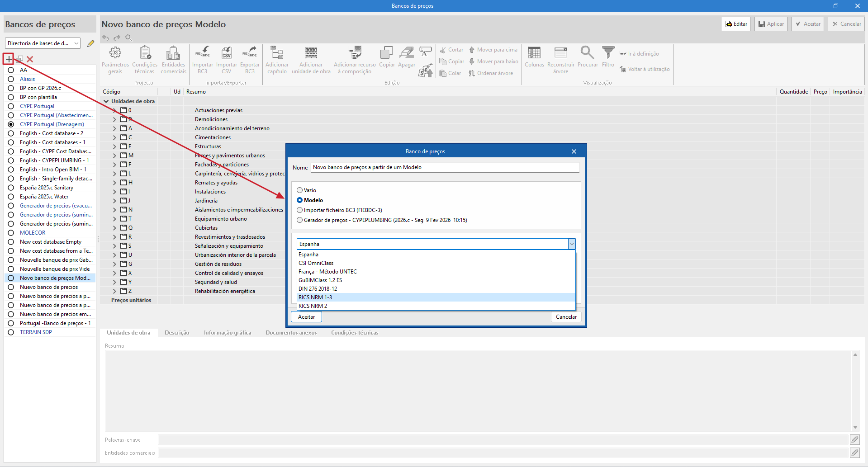This screenshot has height=467, width=868.
Task: Open the Procurar magnifier tool
Action: [x=587, y=53]
